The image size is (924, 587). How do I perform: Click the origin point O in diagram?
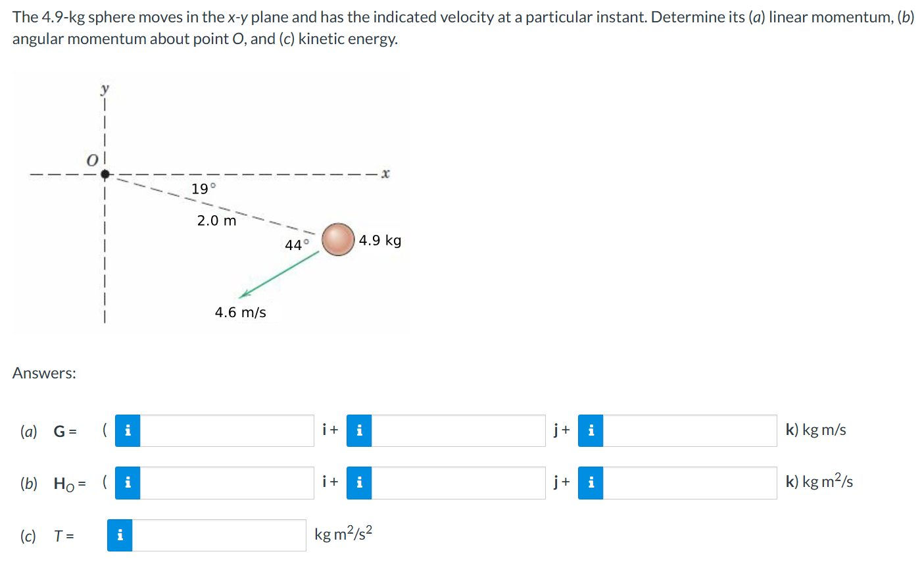(x=105, y=174)
